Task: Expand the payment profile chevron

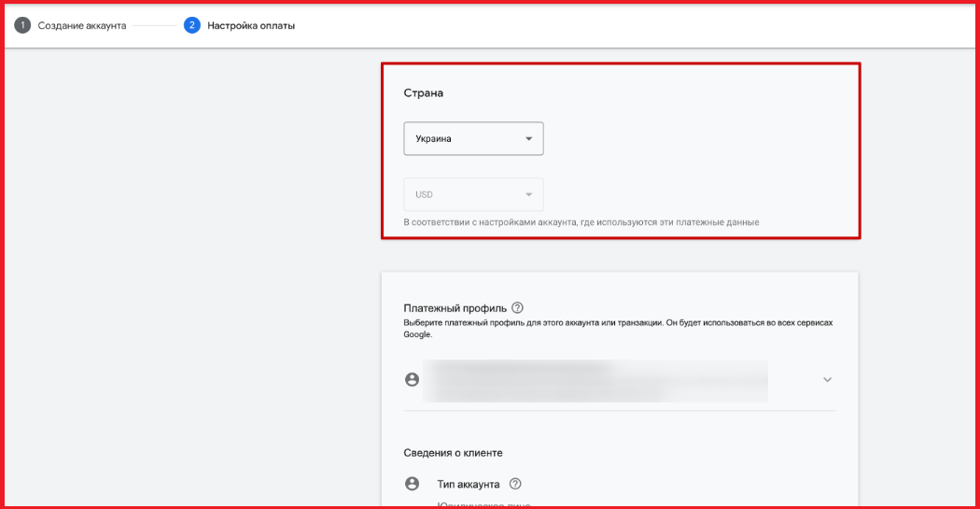Action: pyautogui.click(x=827, y=379)
